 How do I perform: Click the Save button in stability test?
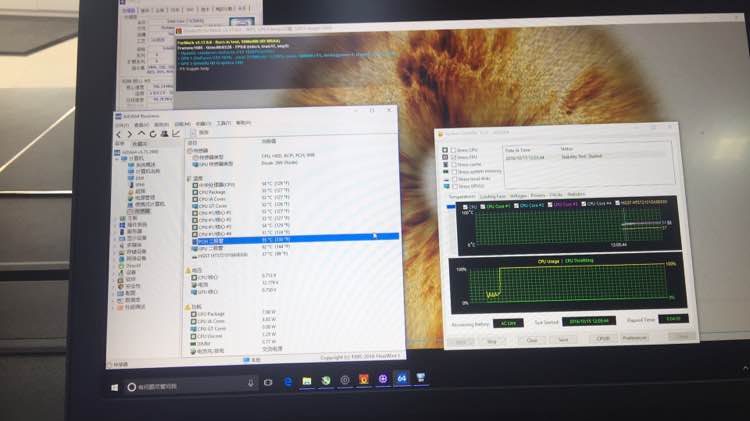click(x=563, y=340)
